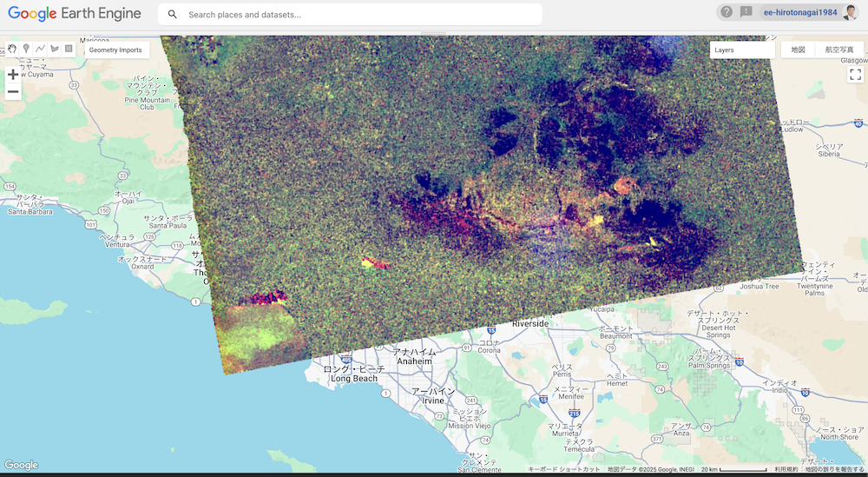Viewport: 868px width, 477px height.
Task: Zoom out of the map
Action: pyautogui.click(x=13, y=92)
